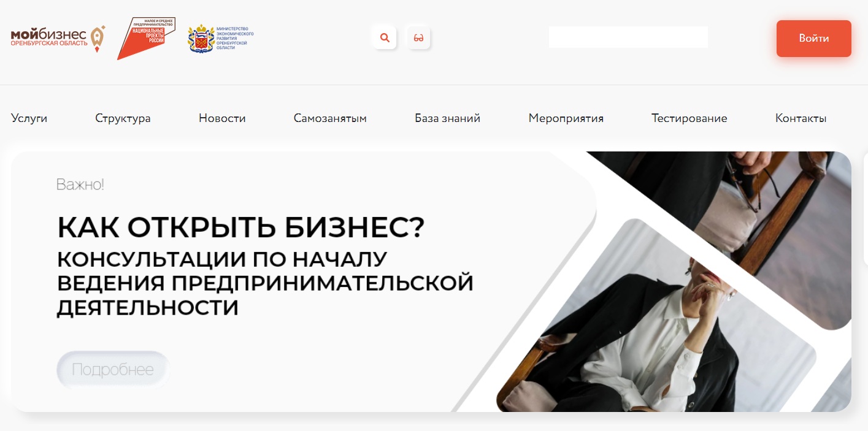Open the Мой бизнес Оренбургская область logo
The height and width of the screenshot is (431, 868).
(58, 39)
